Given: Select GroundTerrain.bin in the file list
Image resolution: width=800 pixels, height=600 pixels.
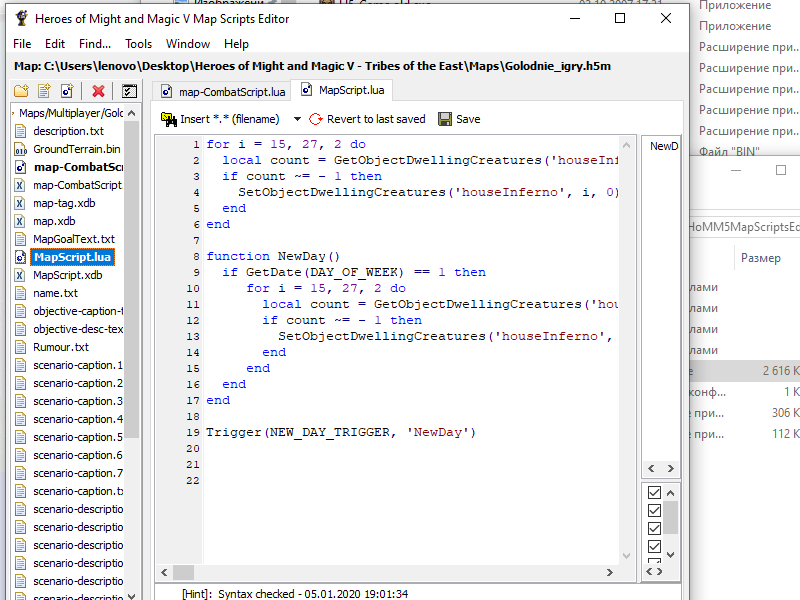Looking at the screenshot, I should pyautogui.click(x=77, y=149).
